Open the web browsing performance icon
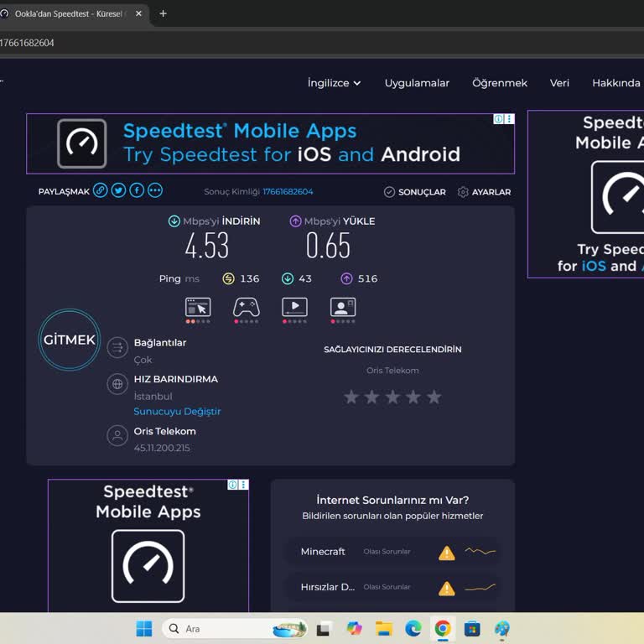 198,307
